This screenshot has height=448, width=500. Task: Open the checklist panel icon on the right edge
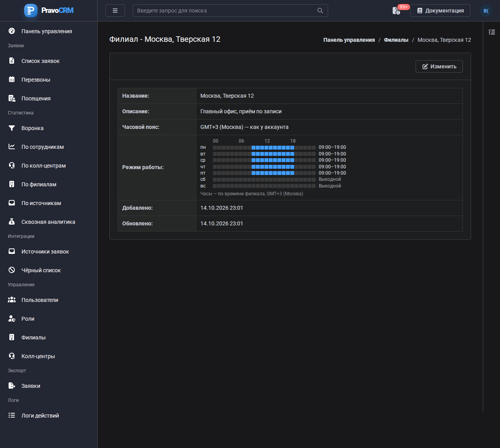492,32
